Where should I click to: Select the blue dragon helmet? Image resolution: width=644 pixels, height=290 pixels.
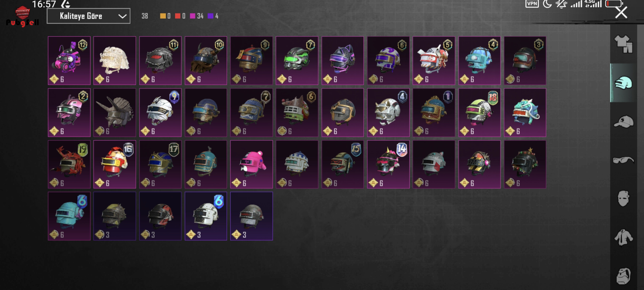coord(525,113)
